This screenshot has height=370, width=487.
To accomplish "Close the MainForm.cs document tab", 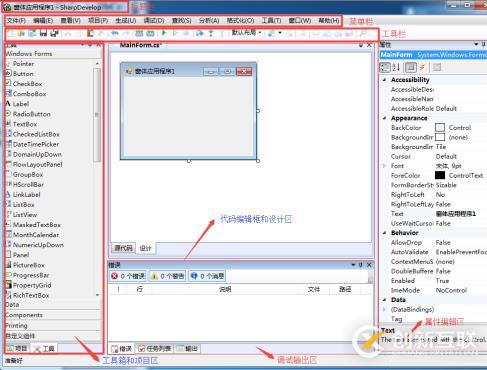I will click(x=369, y=45).
